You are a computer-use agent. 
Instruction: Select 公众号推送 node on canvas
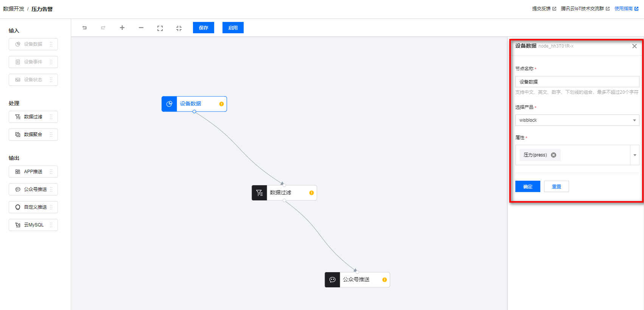click(357, 280)
